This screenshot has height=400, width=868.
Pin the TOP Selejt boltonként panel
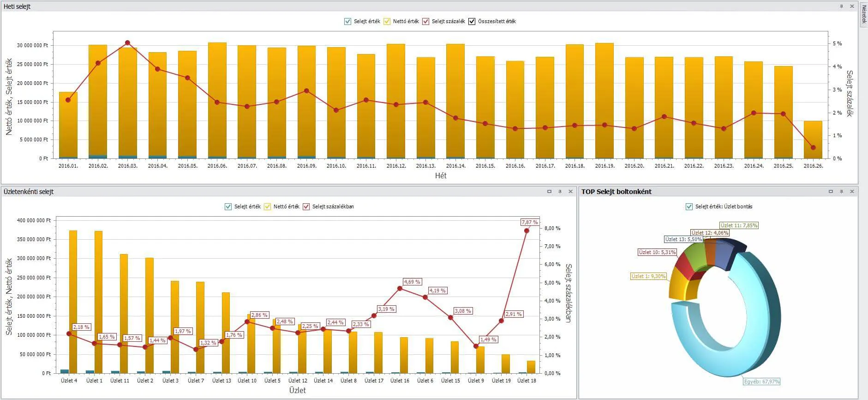pyautogui.click(x=841, y=192)
